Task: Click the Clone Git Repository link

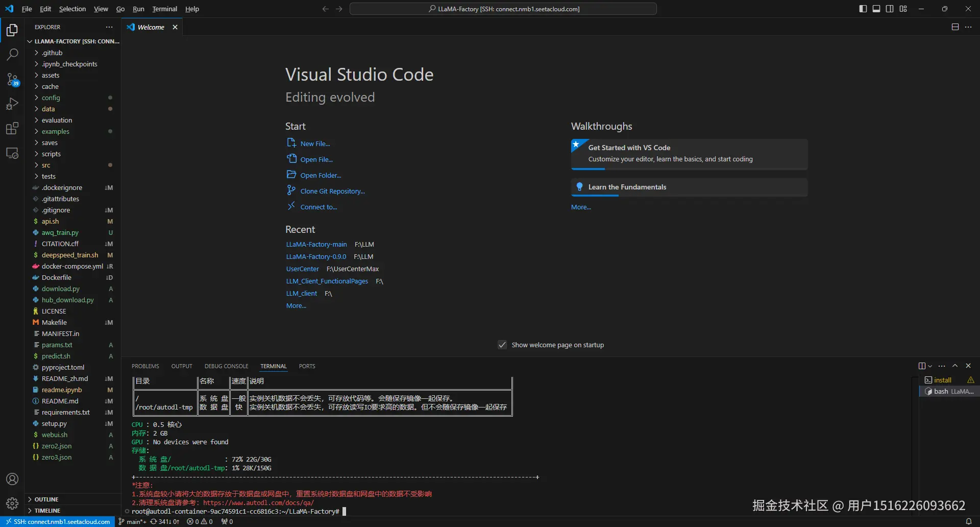Action: 332,191
